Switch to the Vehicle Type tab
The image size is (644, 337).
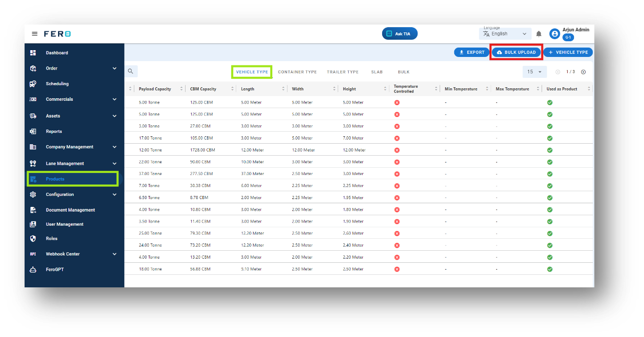tap(252, 72)
